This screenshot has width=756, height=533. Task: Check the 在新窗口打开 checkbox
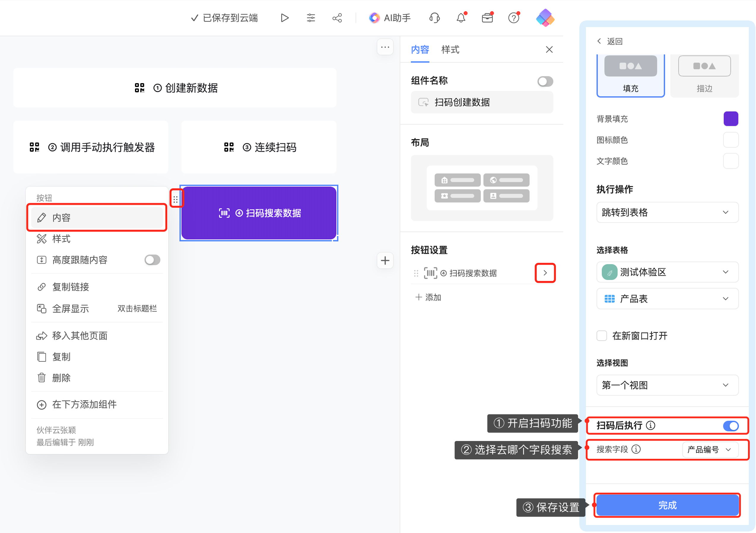point(602,336)
